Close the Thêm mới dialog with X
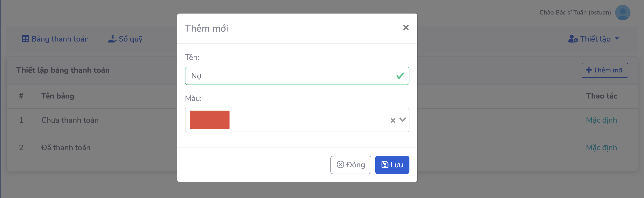 click(x=406, y=28)
